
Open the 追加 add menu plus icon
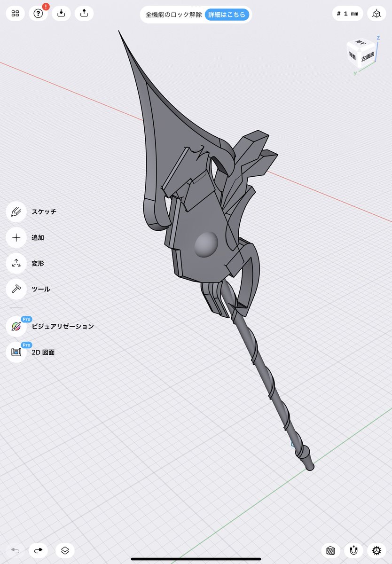pyautogui.click(x=16, y=237)
